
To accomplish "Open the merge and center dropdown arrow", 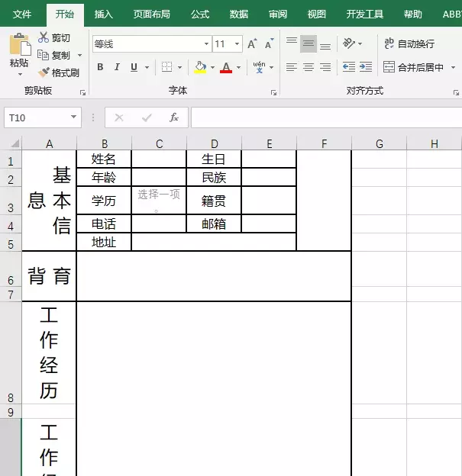I will coord(453,67).
